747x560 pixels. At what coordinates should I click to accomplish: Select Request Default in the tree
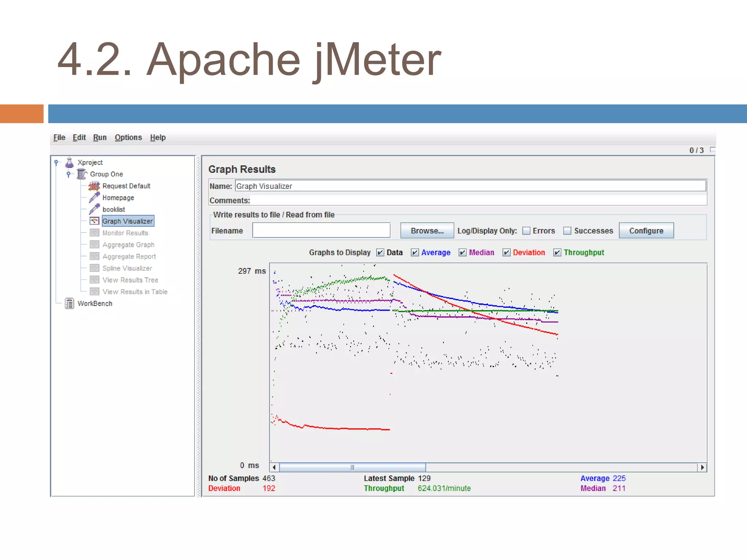tap(126, 186)
